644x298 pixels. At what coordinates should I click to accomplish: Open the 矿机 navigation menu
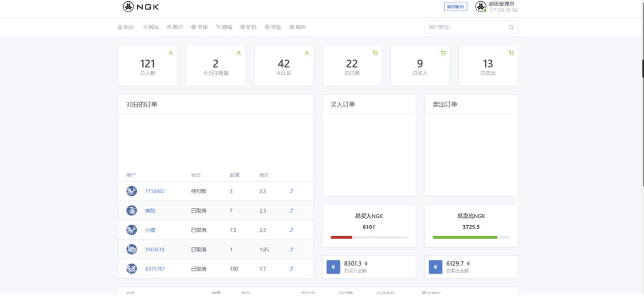pos(248,27)
